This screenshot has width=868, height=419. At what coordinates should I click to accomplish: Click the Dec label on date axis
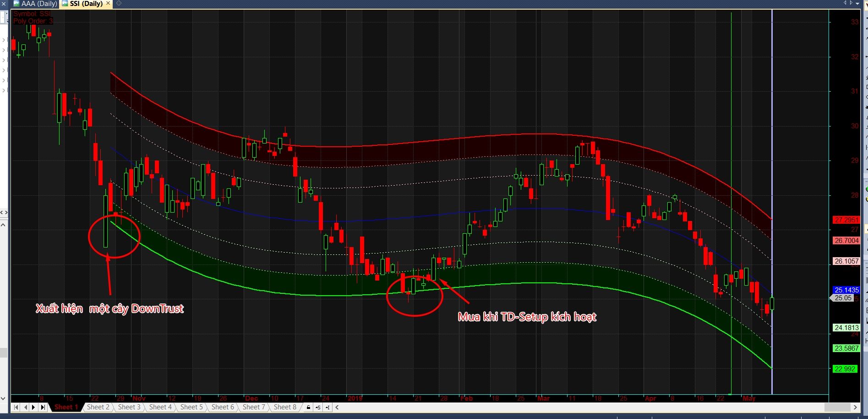tap(251, 398)
